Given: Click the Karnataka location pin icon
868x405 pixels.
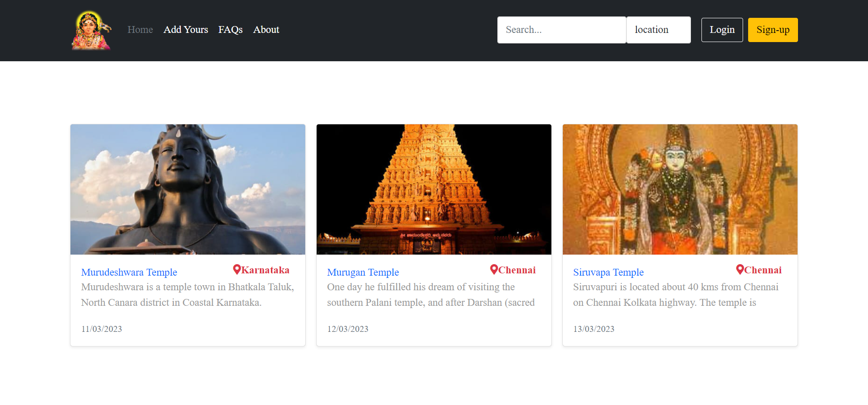Looking at the screenshot, I should click(x=237, y=270).
